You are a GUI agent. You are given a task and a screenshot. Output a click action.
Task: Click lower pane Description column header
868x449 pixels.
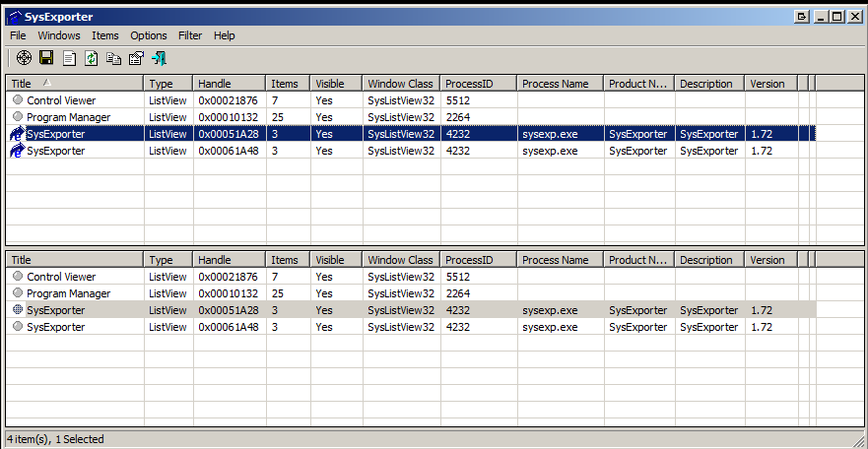point(709,259)
